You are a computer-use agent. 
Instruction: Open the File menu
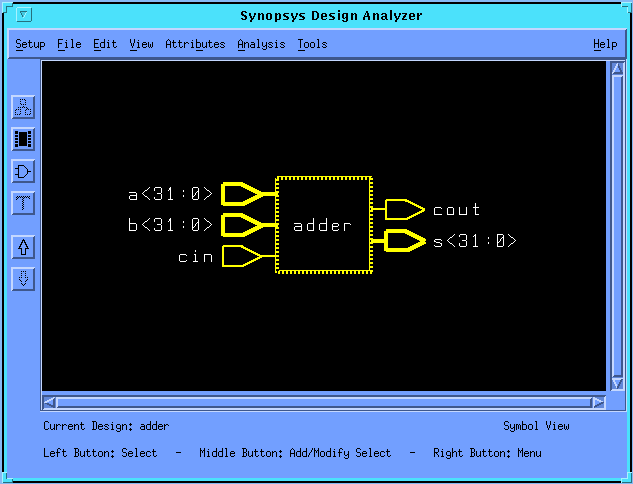point(69,44)
